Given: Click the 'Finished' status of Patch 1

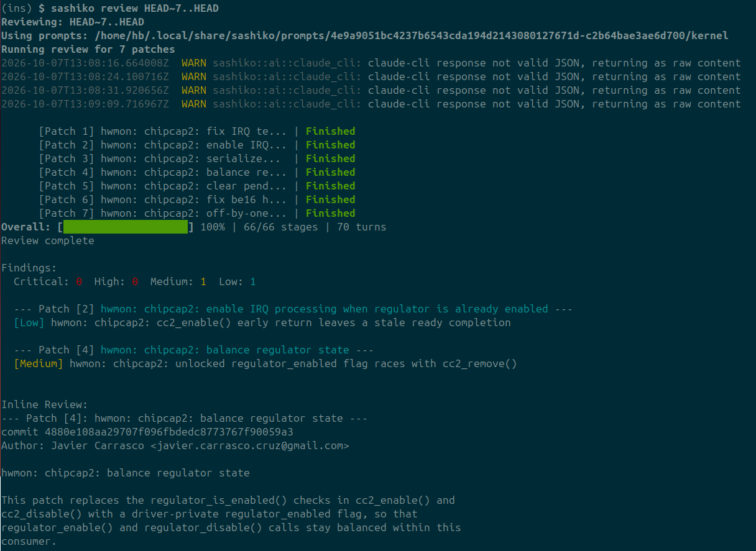Looking at the screenshot, I should coord(331,131).
